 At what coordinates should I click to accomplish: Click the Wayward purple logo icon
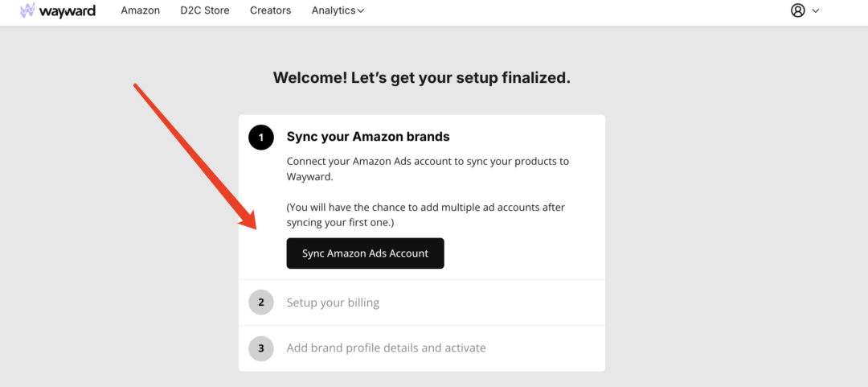pos(27,10)
